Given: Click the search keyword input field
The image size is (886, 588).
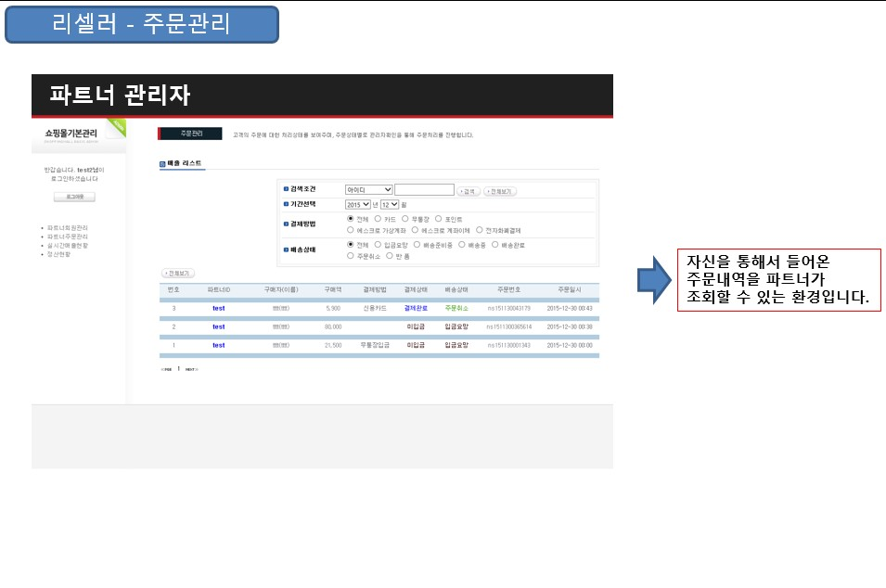Looking at the screenshot, I should [424, 190].
